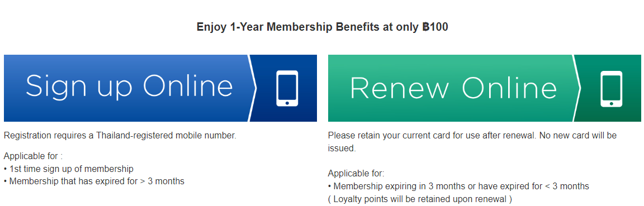644x206 pixels.
Task: Click 'Applicable for :' under Sign up section
Action: tap(33, 156)
